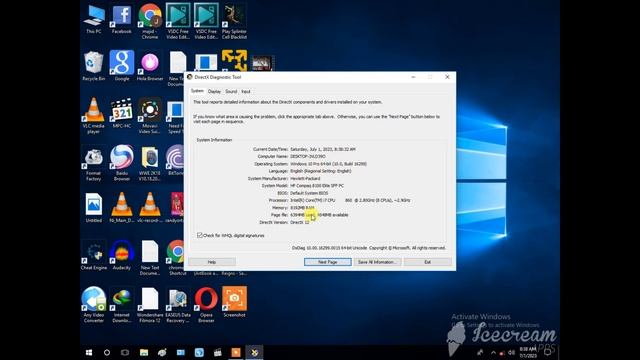640x360 pixels.
Task: Click the Windows 10 Pro operating system value
Action: coord(329,164)
